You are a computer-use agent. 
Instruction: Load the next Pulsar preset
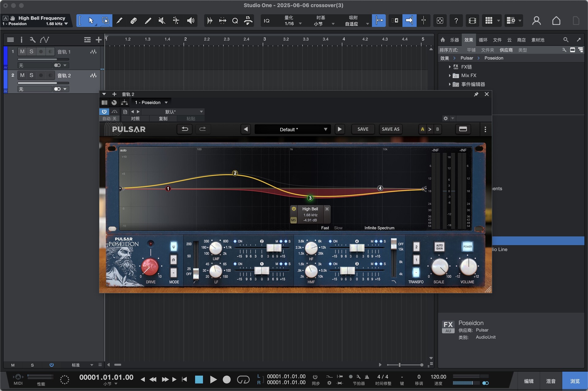pyautogui.click(x=339, y=129)
